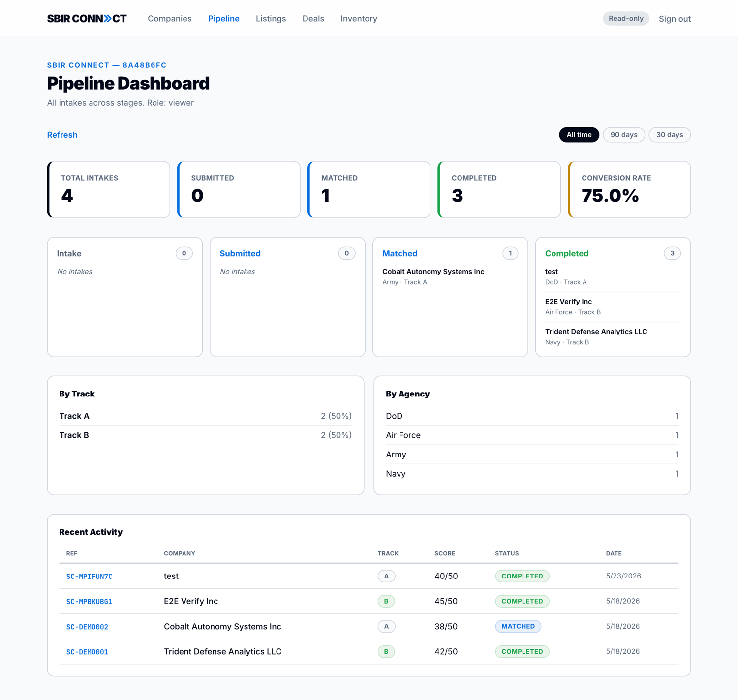
Task: Open Trident Defense Analytics LLC in Completed column
Action: (x=613, y=336)
